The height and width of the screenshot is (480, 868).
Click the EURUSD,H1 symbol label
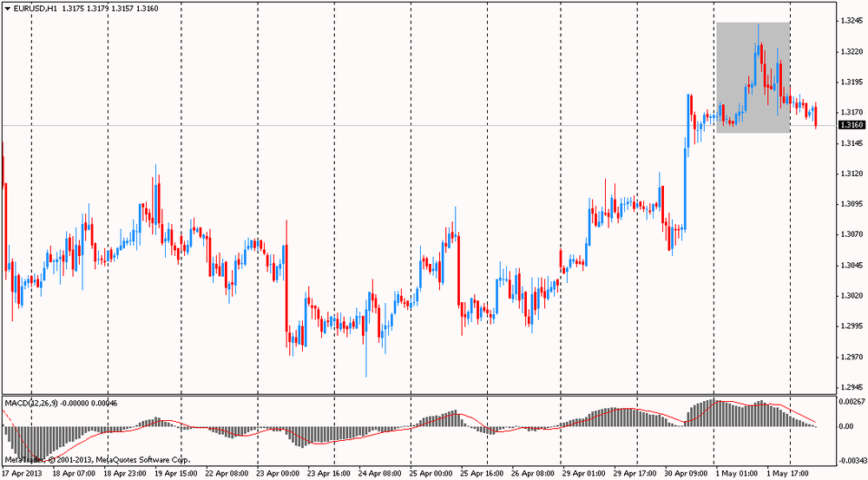point(36,9)
